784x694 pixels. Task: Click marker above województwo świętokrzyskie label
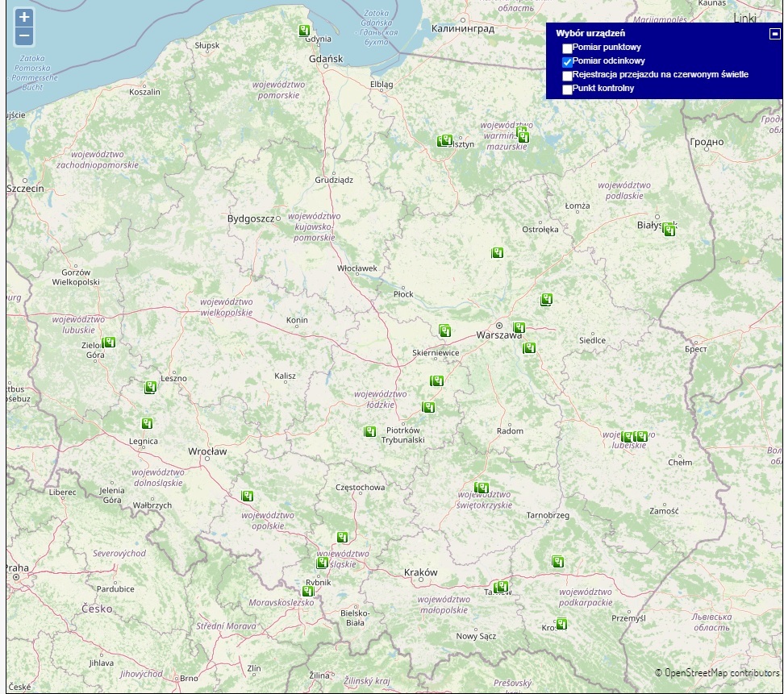point(481,487)
